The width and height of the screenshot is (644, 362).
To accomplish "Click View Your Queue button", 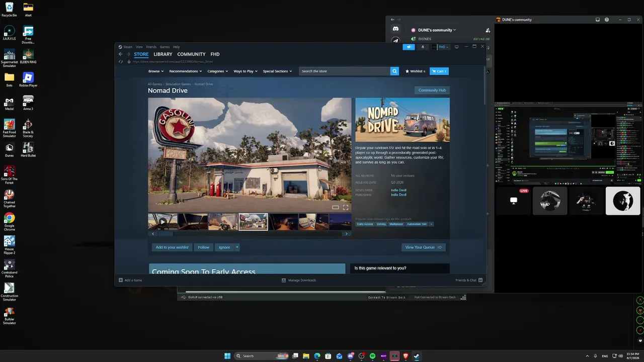I will 424,247.
